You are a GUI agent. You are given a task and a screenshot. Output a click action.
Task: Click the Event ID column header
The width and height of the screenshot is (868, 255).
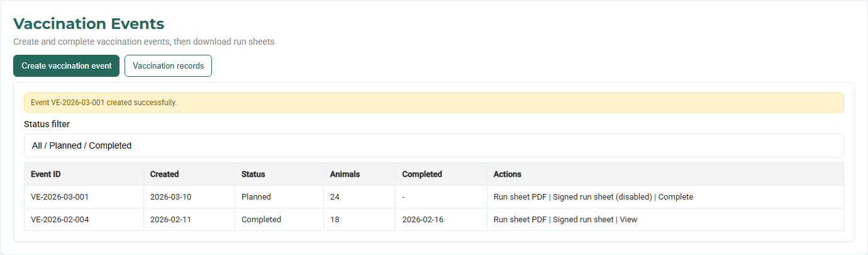pos(46,174)
